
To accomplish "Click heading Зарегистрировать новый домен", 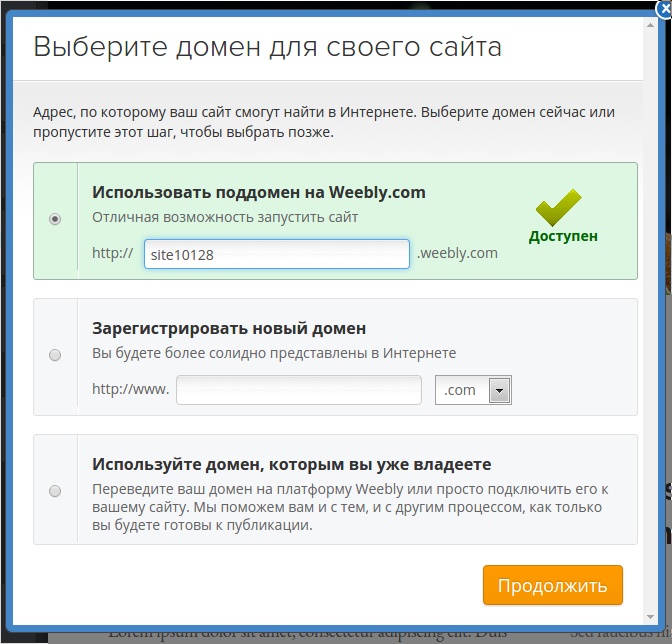I will (x=229, y=329).
